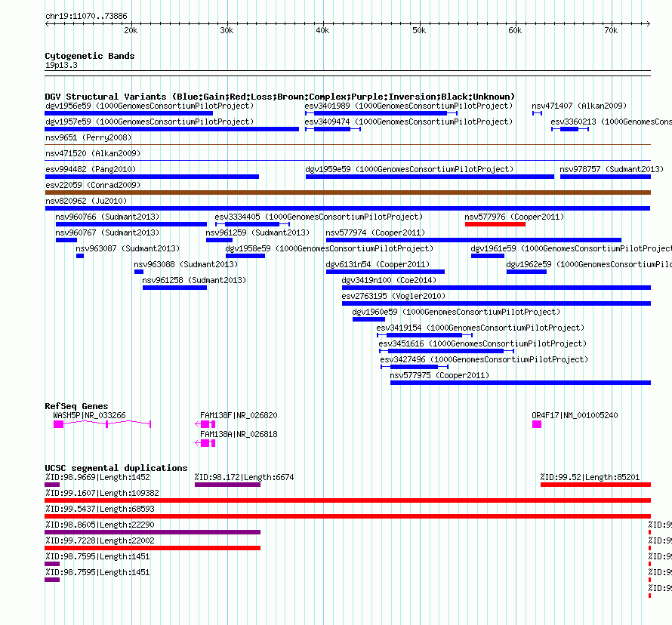Image resolution: width=672 pixels, height=625 pixels.
Task: Open duplication %ID:99.7228 Length:22002
Action: pos(153,548)
